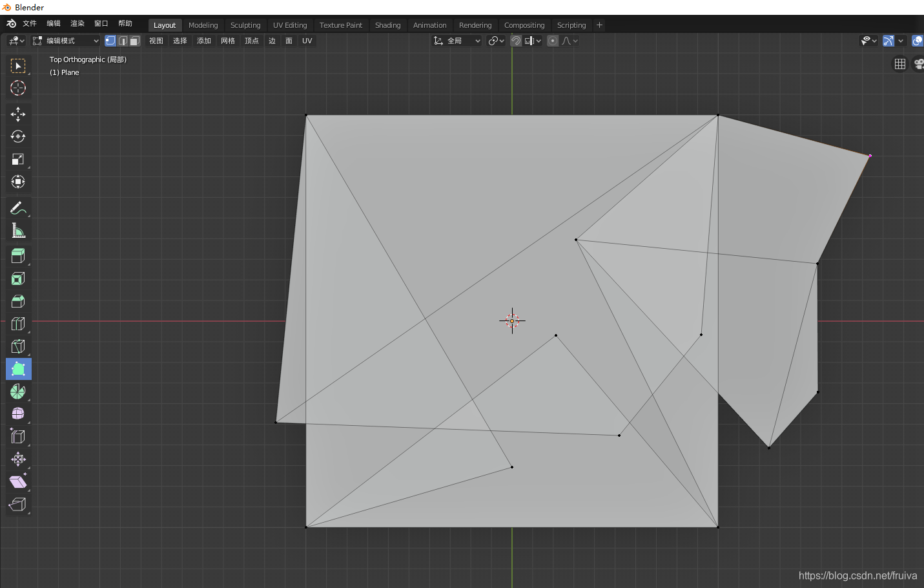Open the 添加 viewport menu

(x=204, y=41)
